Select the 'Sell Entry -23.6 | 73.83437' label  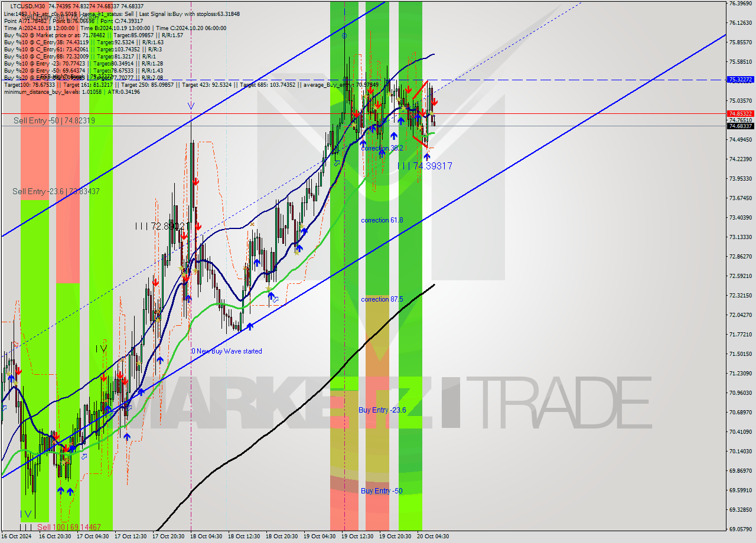click(x=56, y=191)
